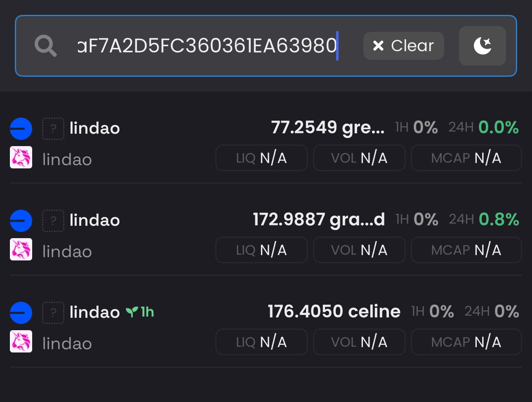Click the unknown token placeholder icon in third row
The height and width of the screenshot is (402, 532).
click(x=53, y=313)
